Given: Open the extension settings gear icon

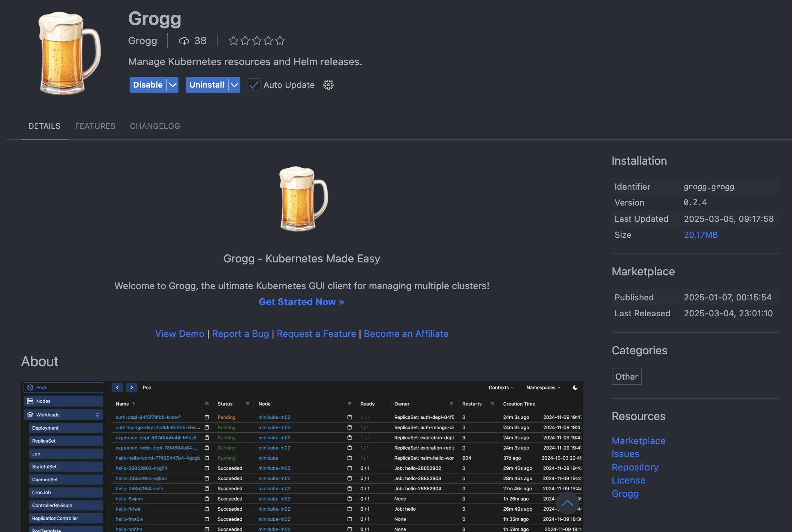Looking at the screenshot, I should click(x=328, y=85).
